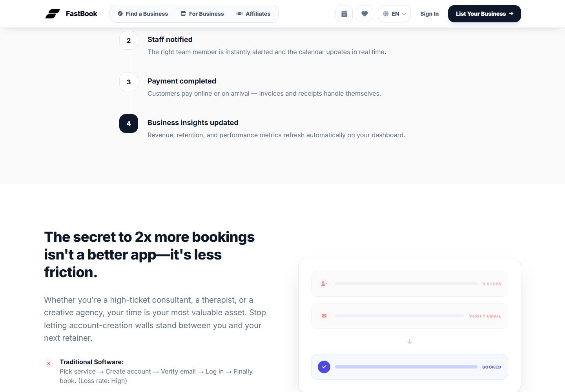The width and height of the screenshot is (565, 392).
Task: Click the purple checkmark icon in Booked row
Action: pyautogui.click(x=324, y=367)
